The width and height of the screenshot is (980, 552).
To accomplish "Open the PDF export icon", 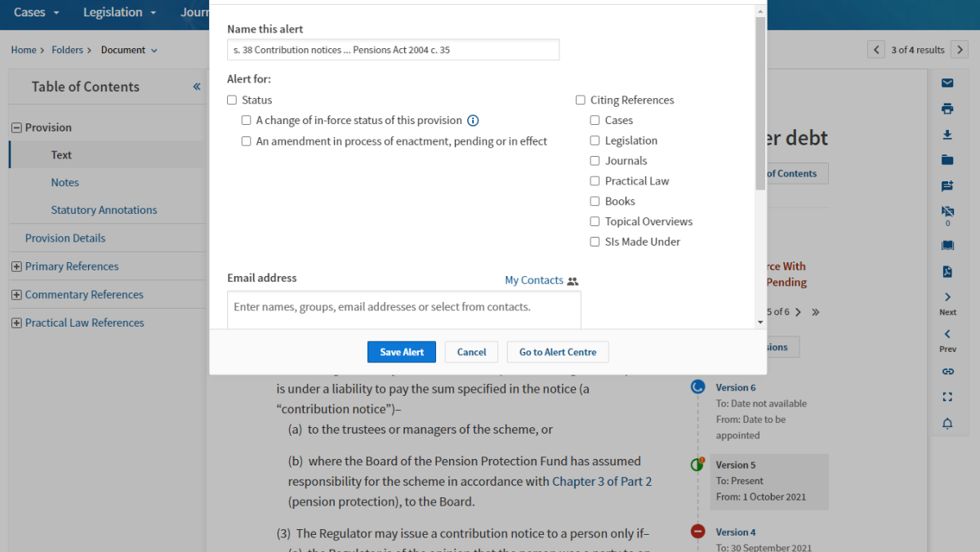I will (x=947, y=271).
